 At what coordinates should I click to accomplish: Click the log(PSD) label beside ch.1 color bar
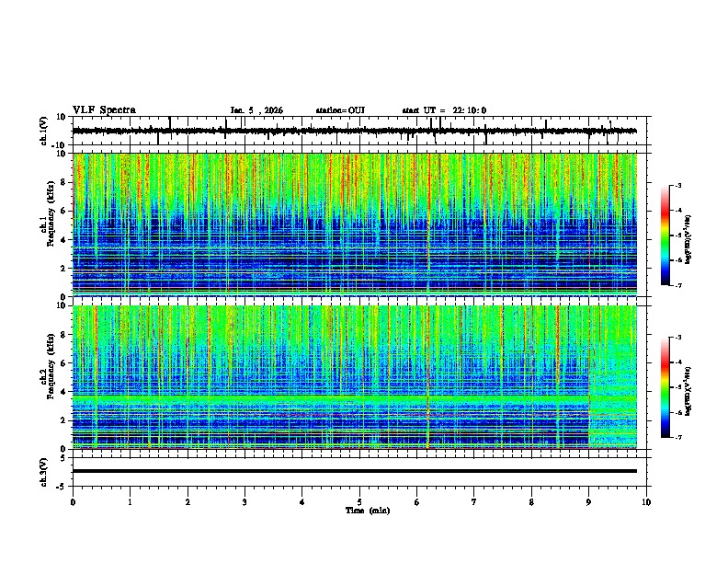pos(688,239)
